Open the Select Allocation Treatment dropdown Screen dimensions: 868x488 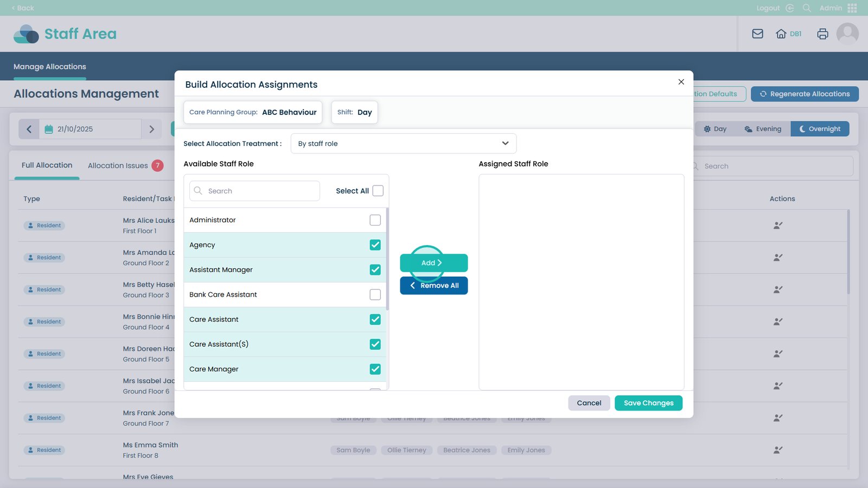pyautogui.click(x=403, y=144)
